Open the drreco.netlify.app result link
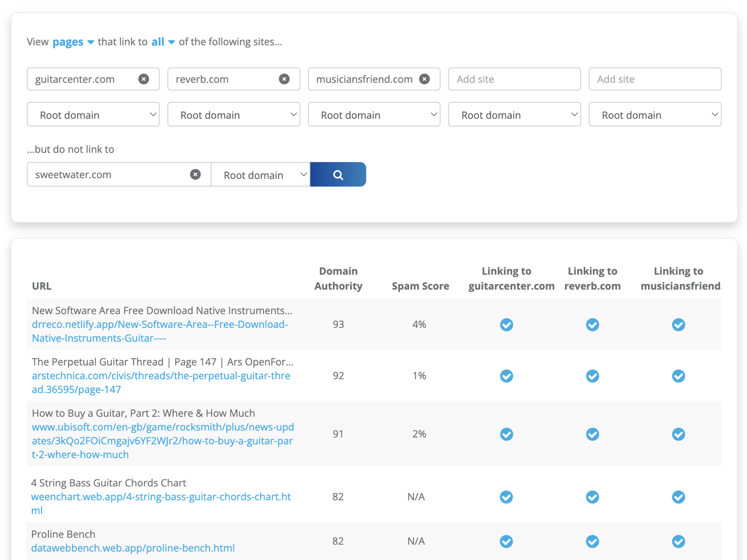Viewport: 747px width, 560px height. point(160,331)
